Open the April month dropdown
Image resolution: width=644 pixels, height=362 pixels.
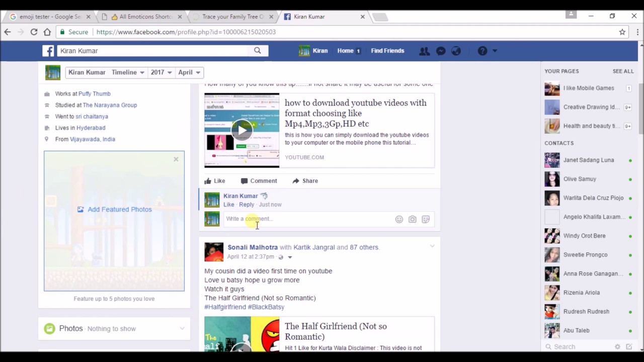click(x=189, y=72)
